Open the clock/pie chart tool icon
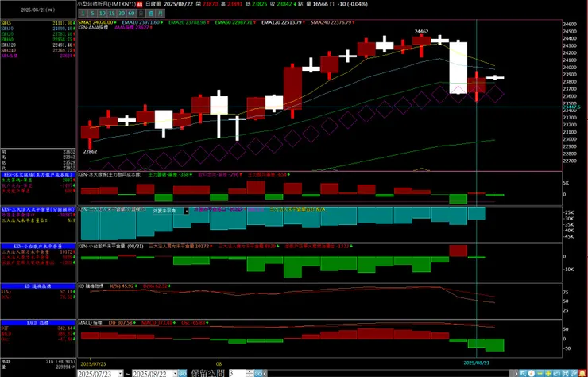The height and width of the screenshot is (377, 588). [532, 373]
